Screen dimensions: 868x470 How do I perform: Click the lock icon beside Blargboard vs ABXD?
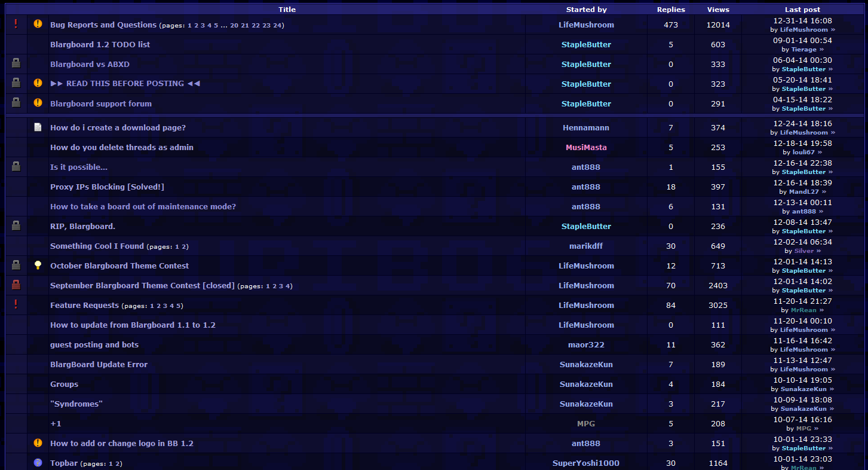pos(16,63)
